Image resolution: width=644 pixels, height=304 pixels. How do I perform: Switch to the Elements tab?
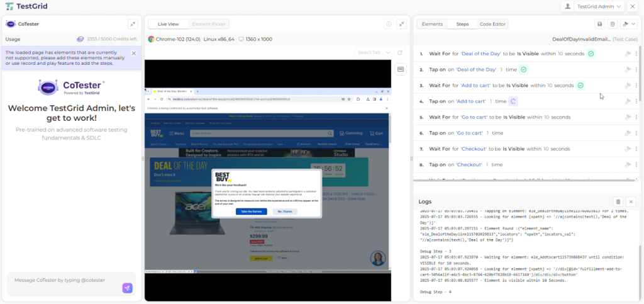click(432, 24)
